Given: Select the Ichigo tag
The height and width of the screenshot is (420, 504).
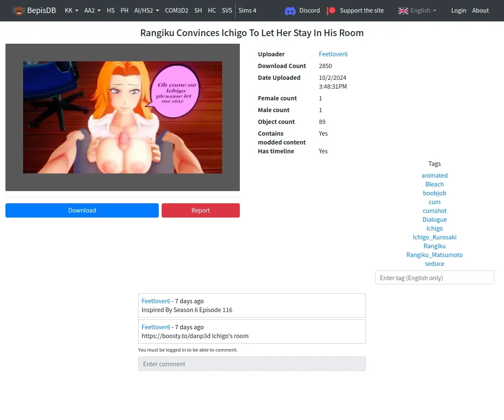Looking at the screenshot, I should [435, 228].
